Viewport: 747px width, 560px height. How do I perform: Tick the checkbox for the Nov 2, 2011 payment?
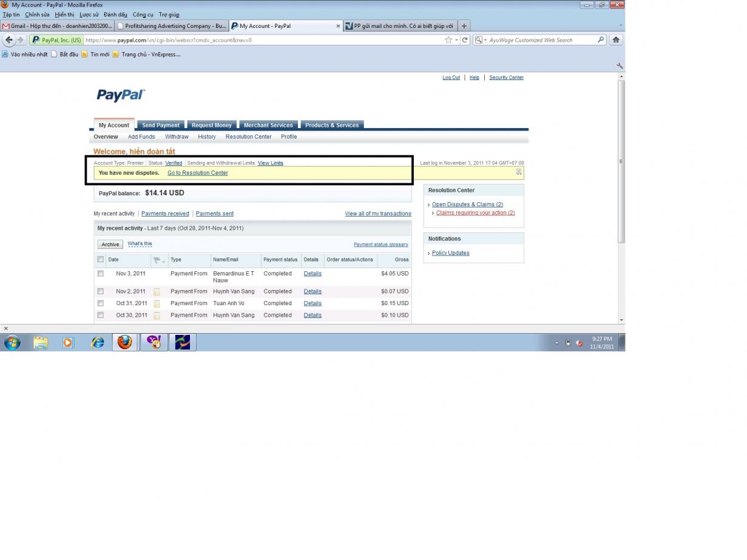tap(101, 291)
